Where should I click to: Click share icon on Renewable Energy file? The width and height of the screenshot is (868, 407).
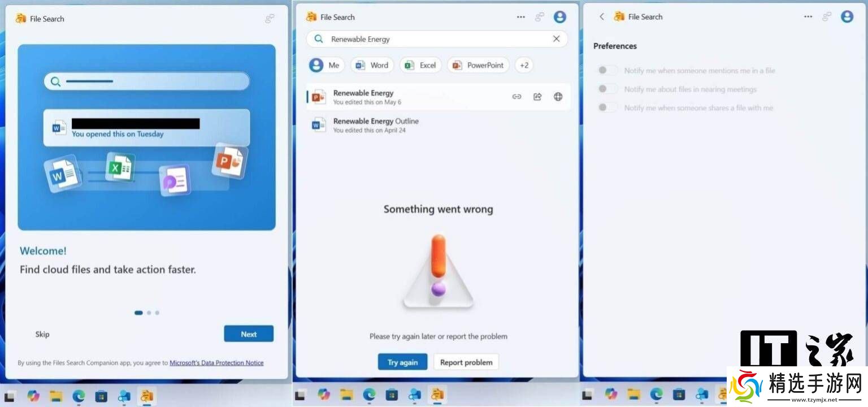(537, 97)
